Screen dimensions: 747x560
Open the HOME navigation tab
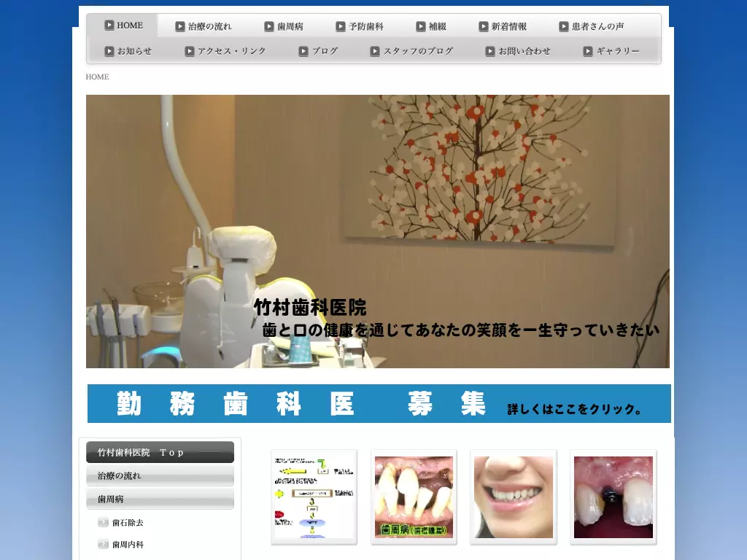click(123, 26)
